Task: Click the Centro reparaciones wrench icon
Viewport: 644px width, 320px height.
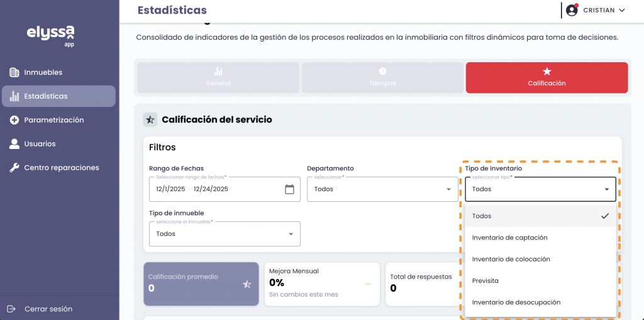Action: [x=14, y=168]
